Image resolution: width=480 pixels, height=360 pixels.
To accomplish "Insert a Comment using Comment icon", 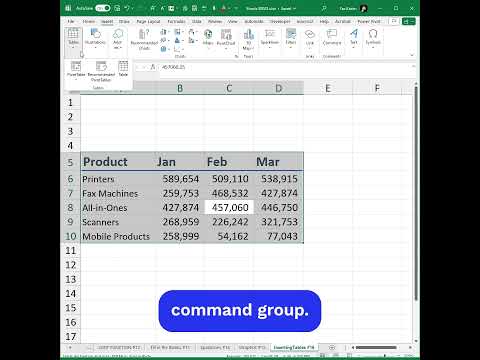I will (x=332, y=37).
